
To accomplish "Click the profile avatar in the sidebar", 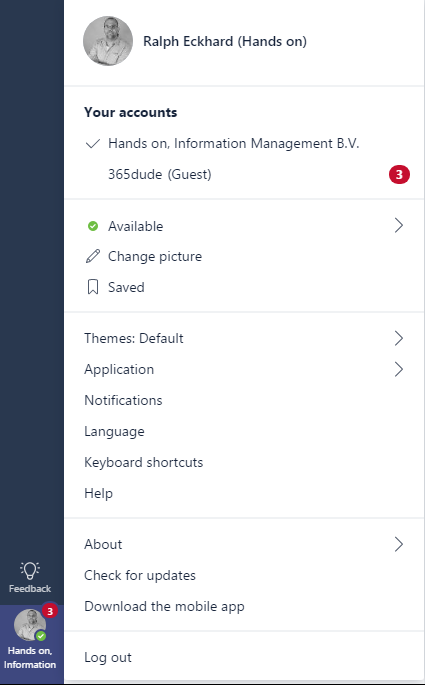I will (x=30, y=625).
